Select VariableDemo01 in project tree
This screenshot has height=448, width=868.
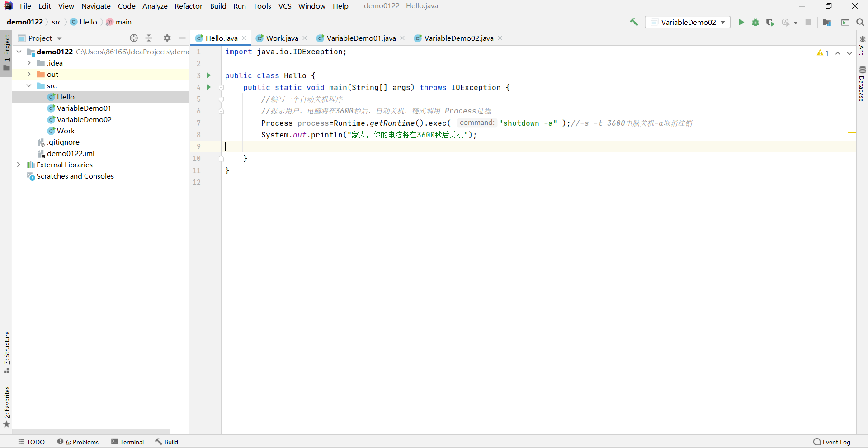[x=84, y=108]
